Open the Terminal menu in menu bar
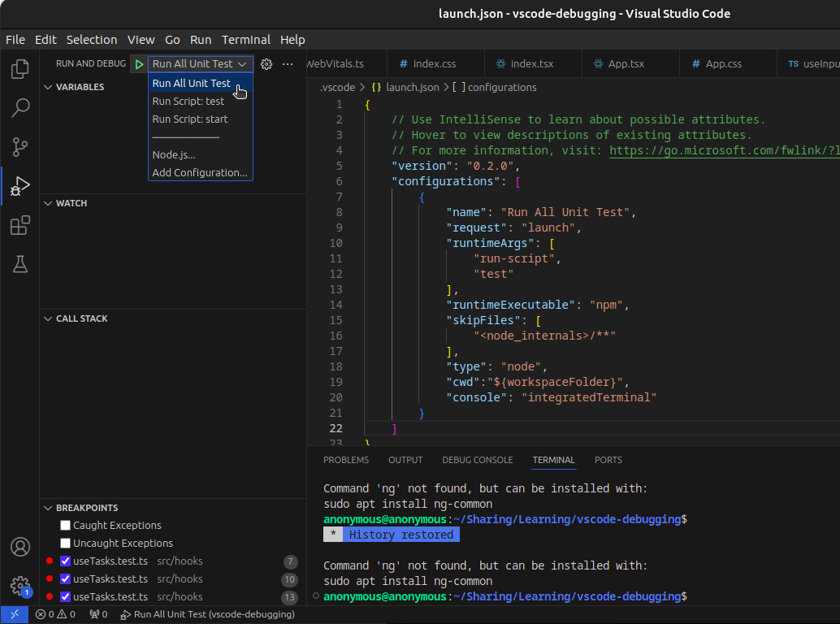This screenshot has height=624, width=840. (246, 40)
